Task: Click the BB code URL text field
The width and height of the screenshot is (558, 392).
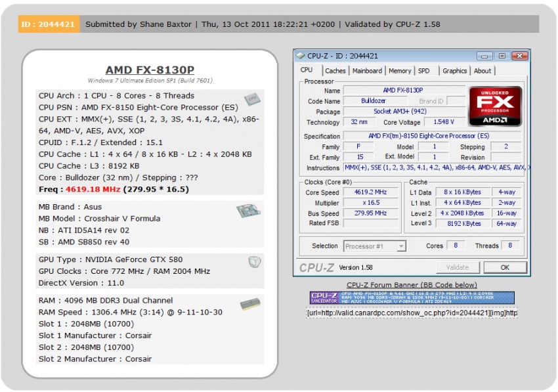Action: tap(412, 313)
